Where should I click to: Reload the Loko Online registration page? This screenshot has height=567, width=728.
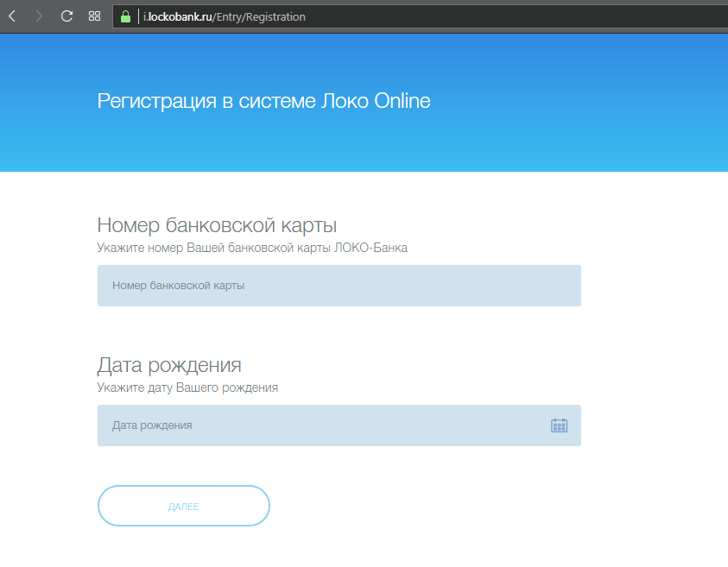click(66, 16)
